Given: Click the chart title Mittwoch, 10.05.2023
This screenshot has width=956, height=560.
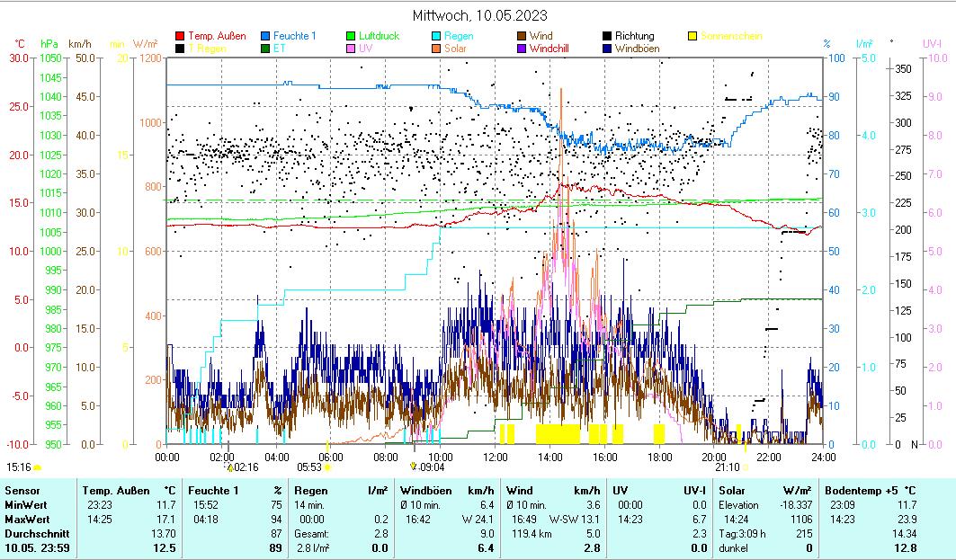Looking at the screenshot, I should pos(479,15).
